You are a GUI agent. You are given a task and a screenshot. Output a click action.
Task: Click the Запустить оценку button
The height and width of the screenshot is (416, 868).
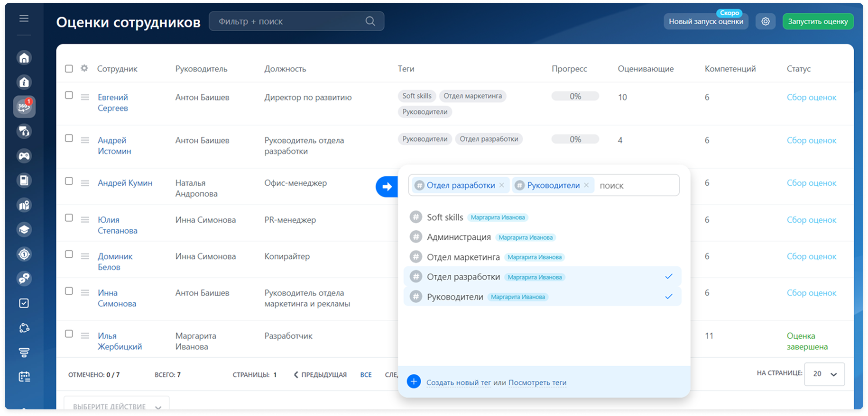[x=818, y=21]
